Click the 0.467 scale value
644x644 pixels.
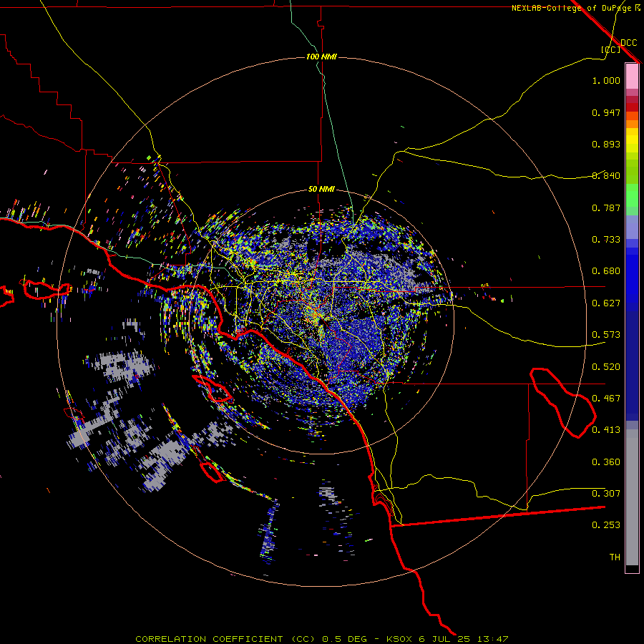[606, 399]
